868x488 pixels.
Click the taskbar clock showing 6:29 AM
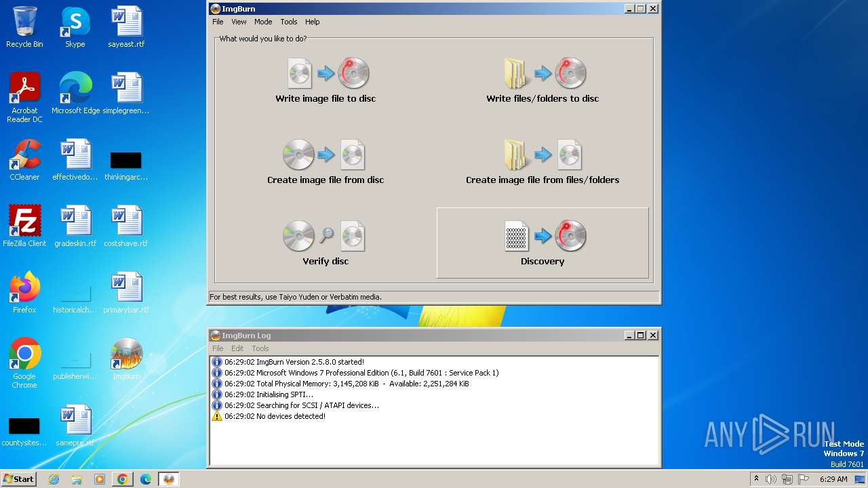click(x=833, y=479)
